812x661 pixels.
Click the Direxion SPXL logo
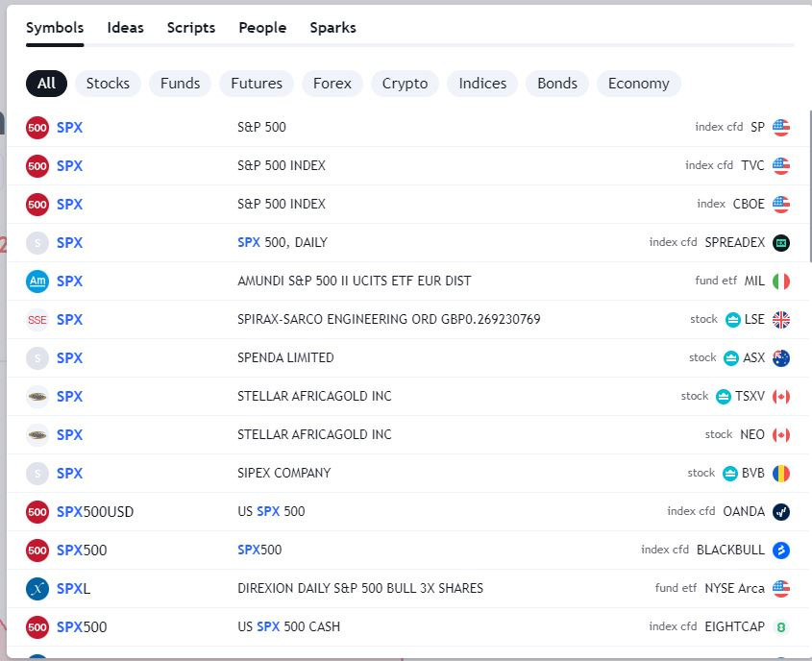(37, 589)
